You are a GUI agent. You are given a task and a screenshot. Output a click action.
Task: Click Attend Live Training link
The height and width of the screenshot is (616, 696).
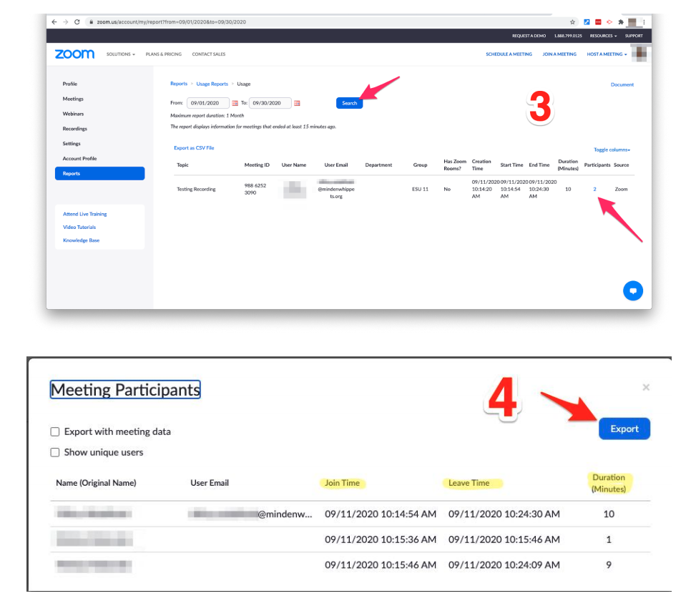(x=85, y=214)
